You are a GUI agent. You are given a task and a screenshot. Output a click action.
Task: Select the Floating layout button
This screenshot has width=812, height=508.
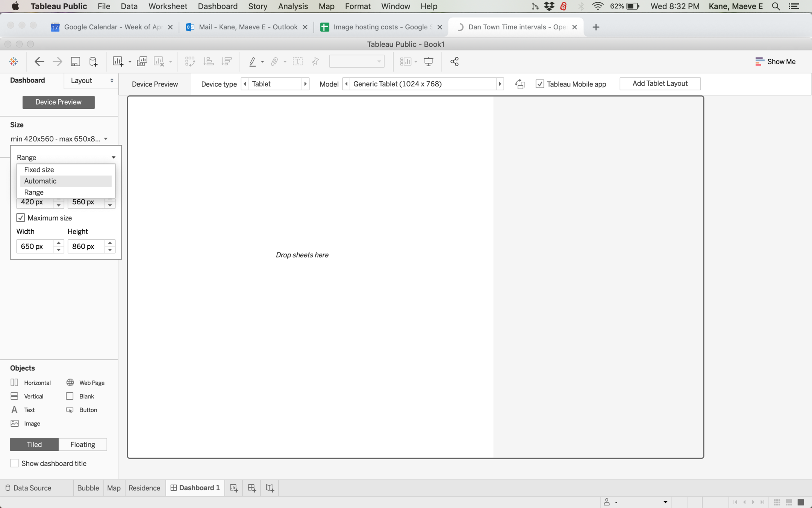pyautogui.click(x=83, y=444)
